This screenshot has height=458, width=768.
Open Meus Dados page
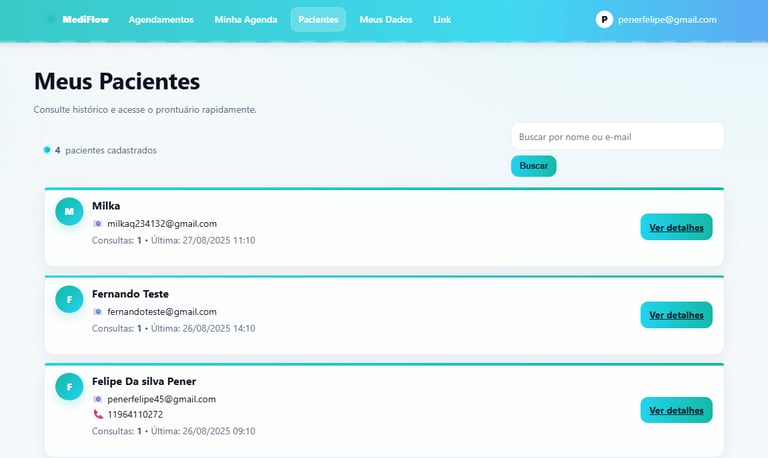[386, 20]
